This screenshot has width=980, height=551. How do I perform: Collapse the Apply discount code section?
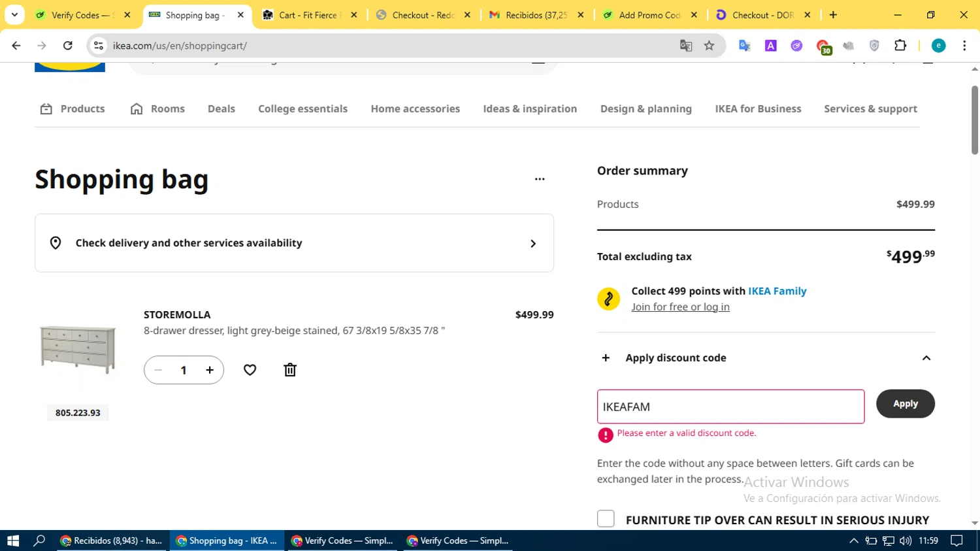coord(926,358)
